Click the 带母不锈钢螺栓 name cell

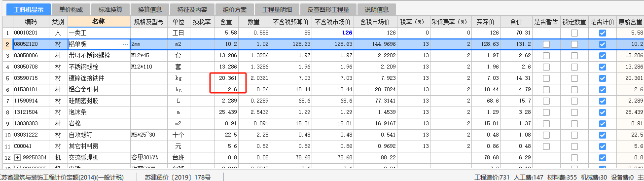(x=99, y=55)
